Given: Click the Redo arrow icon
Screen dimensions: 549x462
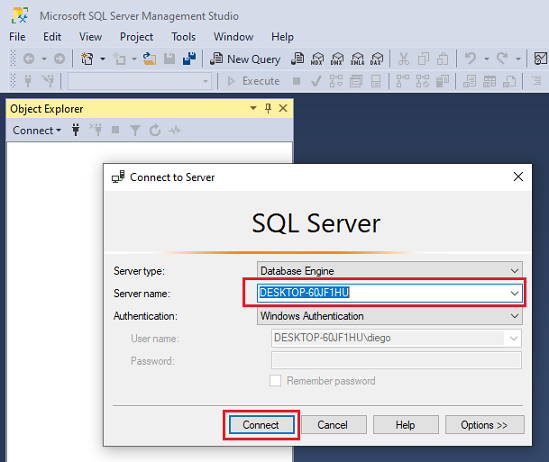Looking at the screenshot, I should [x=502, y=59].
